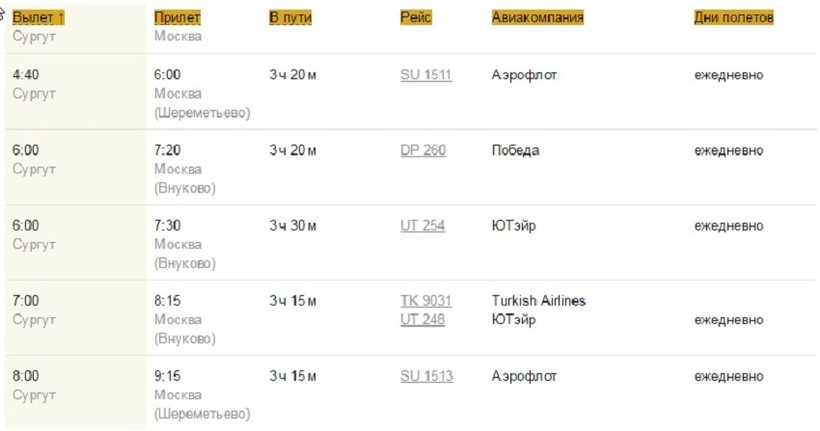
Task: Click the Рейс column header
Action: click(415, 18)
